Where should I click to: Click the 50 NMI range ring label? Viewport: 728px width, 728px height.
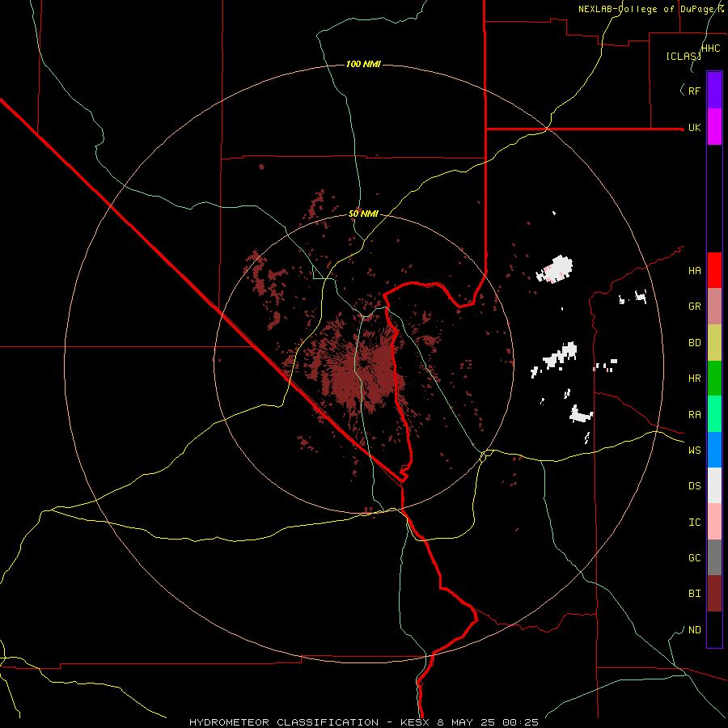363,214
